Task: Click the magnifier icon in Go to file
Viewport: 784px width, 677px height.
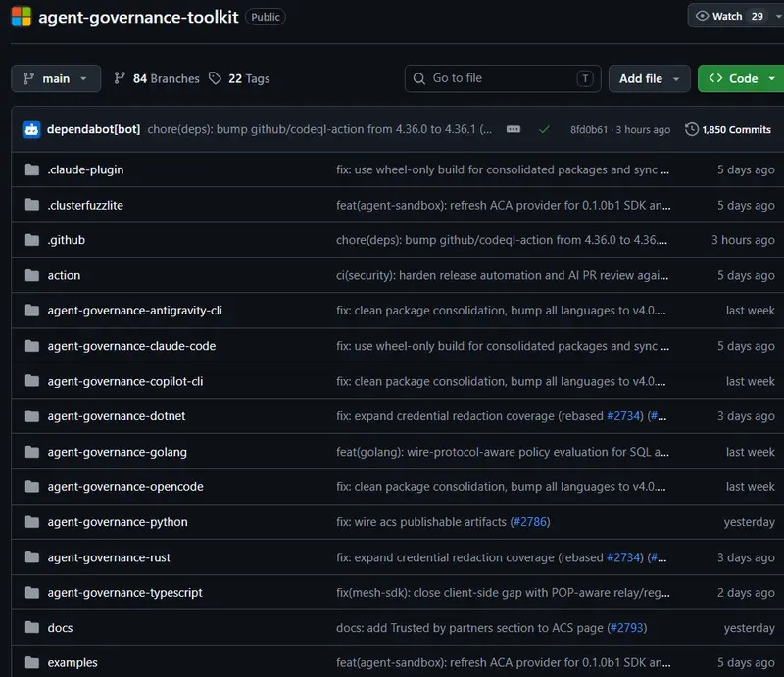Action: [x=419, y=78]
